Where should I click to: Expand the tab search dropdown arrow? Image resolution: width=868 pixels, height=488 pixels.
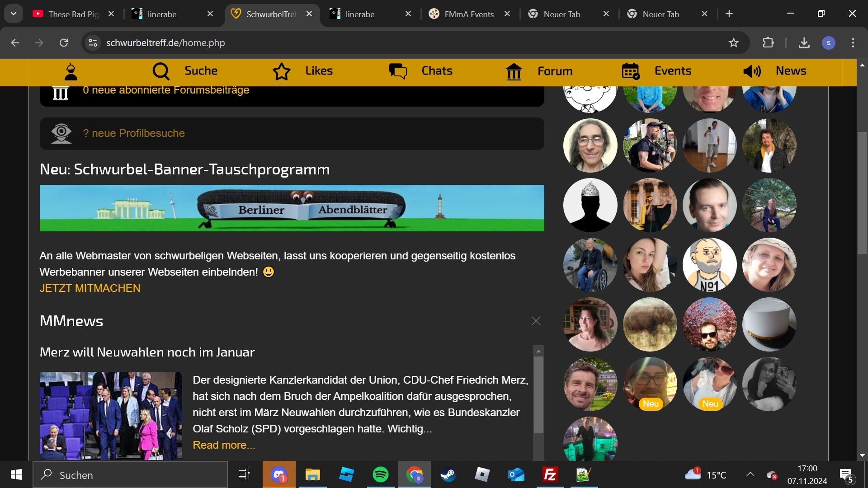tap(14, 14)
